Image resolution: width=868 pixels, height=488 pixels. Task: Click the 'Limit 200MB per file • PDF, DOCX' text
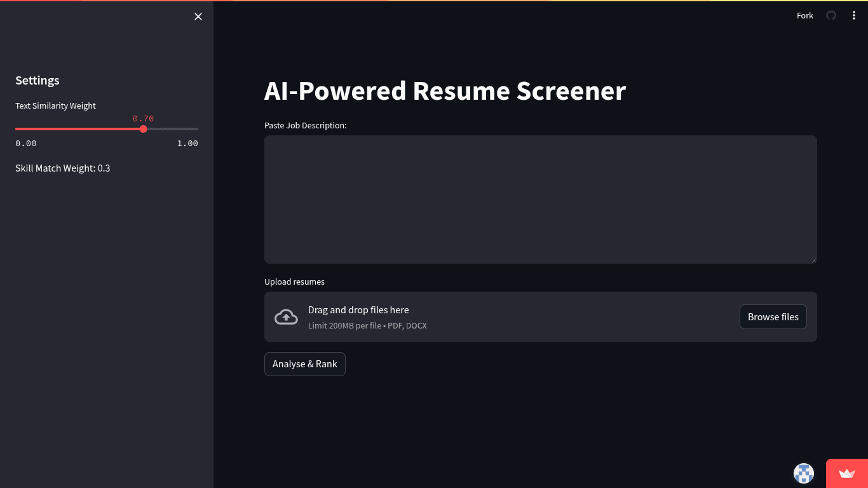[367, 325]
